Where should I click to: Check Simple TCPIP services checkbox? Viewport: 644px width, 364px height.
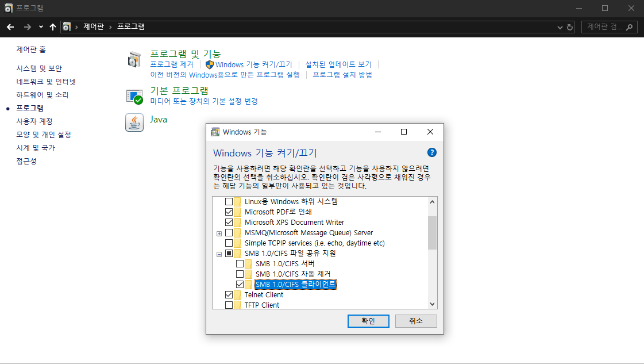coord(229,243)
